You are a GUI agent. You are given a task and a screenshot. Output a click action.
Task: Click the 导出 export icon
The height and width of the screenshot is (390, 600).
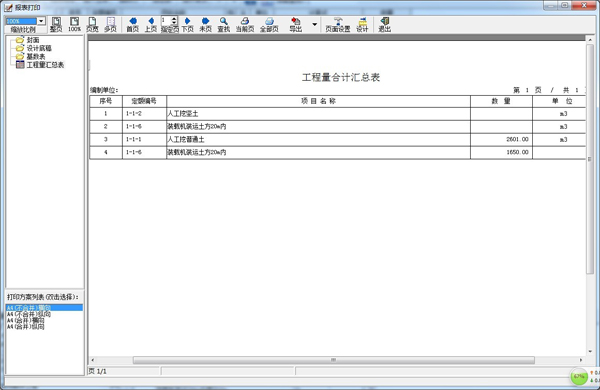tap(295, 24)
